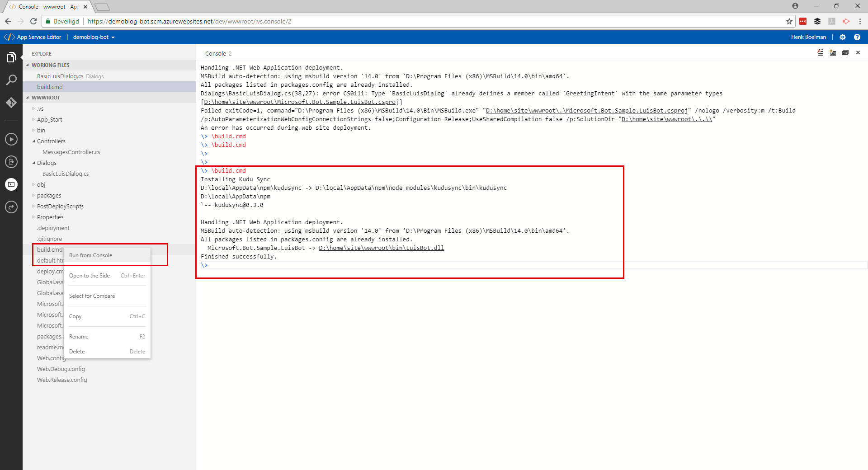Click the bottom sidebar icon below Console
The image size is (868, 470).
[x=11, y=207]
